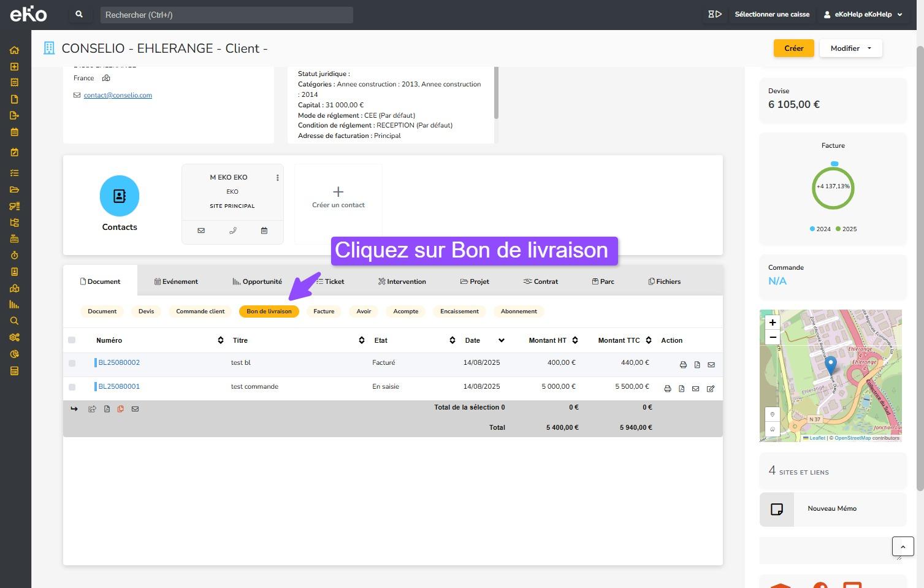Click the calendar icon on EKO contact card
This screenshot has width=924, height=588.
pyautogui.click(x=264, y=231)
